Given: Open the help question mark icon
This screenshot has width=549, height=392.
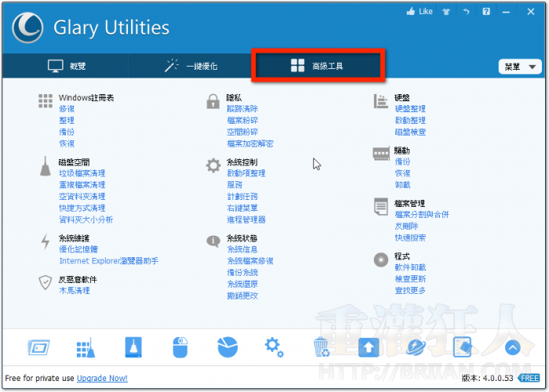Looking at the screenshot, I should tap(486, 12).
